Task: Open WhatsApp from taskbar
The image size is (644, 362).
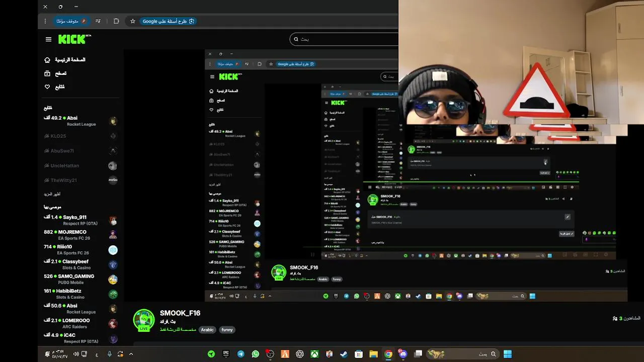Action: (x=256, y=354)
